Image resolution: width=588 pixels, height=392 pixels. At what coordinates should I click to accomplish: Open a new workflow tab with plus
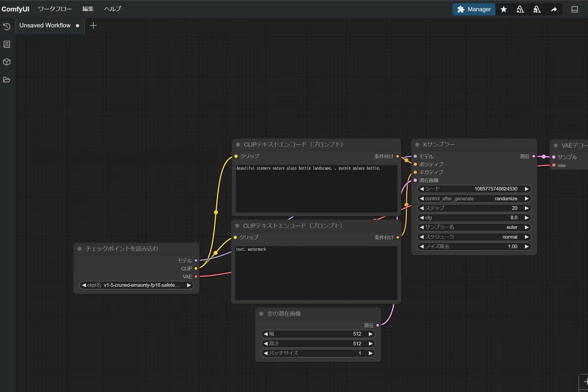[x=94, y=25]
